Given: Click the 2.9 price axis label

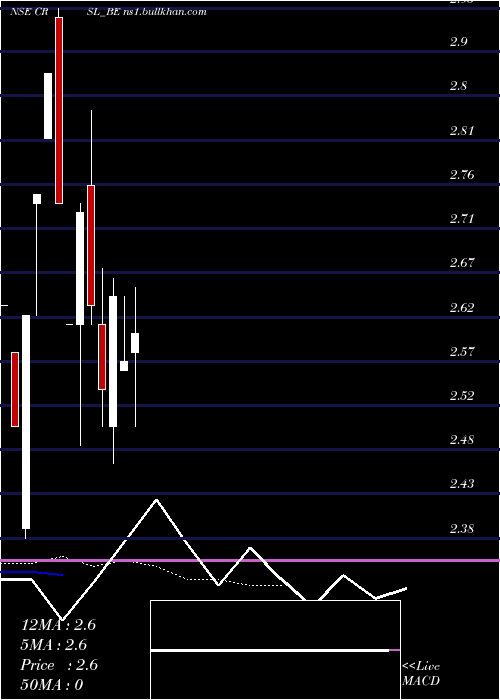Looking at the screenshot, I should coord(458,42).
